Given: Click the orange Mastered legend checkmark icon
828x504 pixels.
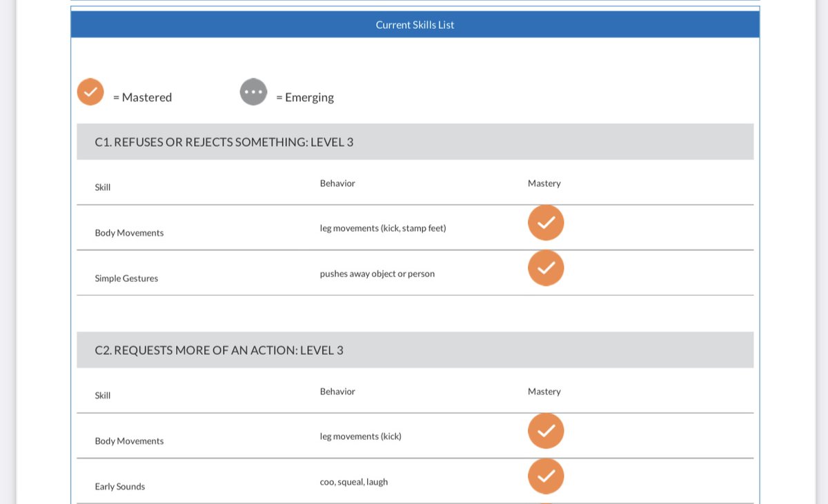Looking at the screenshot, I should [x=90, y=92].
